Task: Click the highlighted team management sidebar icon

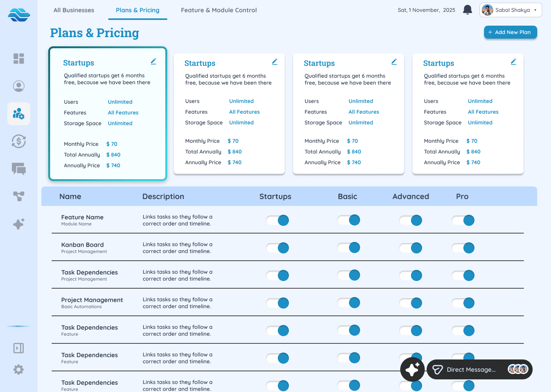Action: 18,114
